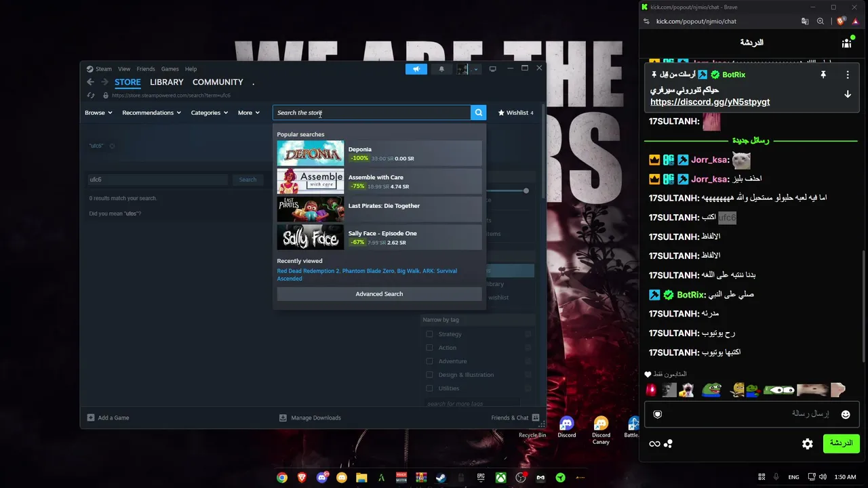Go forward using Steam's right arrow
The image size is (868, 488).
[104, 82]
